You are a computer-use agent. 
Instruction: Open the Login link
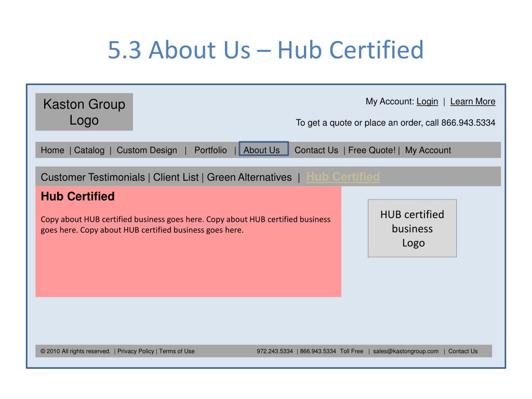(427, 101)
